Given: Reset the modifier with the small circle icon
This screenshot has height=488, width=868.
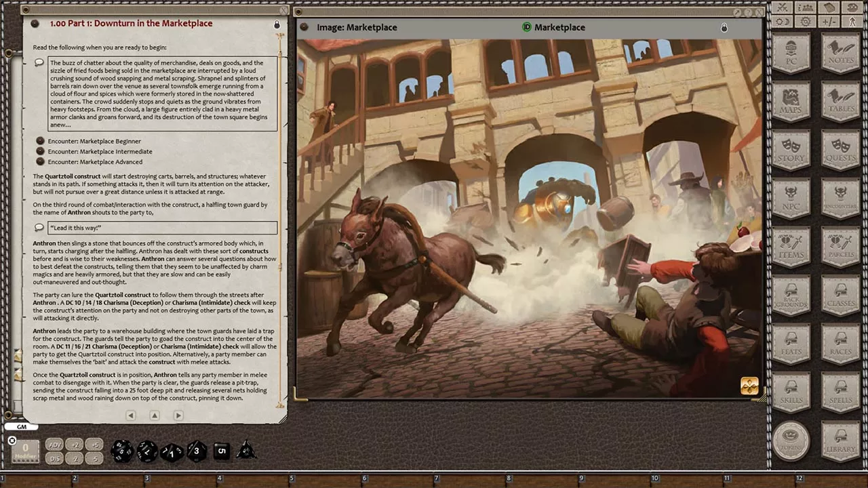Looking at the screenshot, I should tap(12, 441).
